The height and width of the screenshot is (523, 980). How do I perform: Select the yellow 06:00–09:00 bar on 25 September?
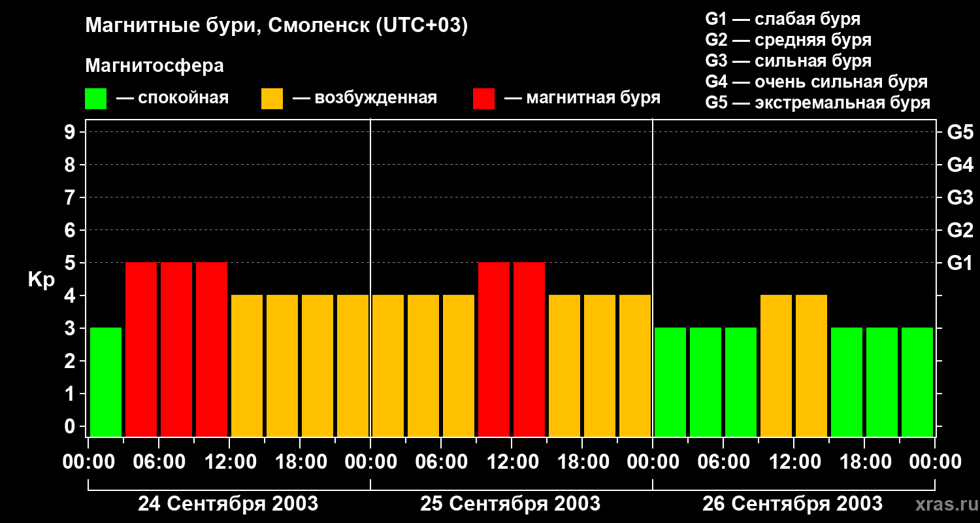tap(459, 366)
